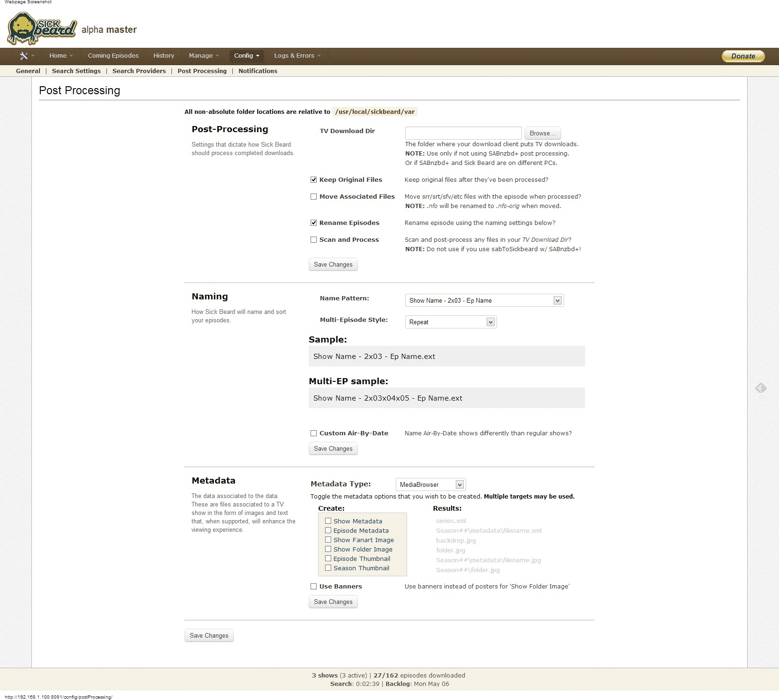This screenshot has height=700, width=779.
Task: Click the 'alpha master' branch label
Action: pyautogui.click(x=109, y=30)
